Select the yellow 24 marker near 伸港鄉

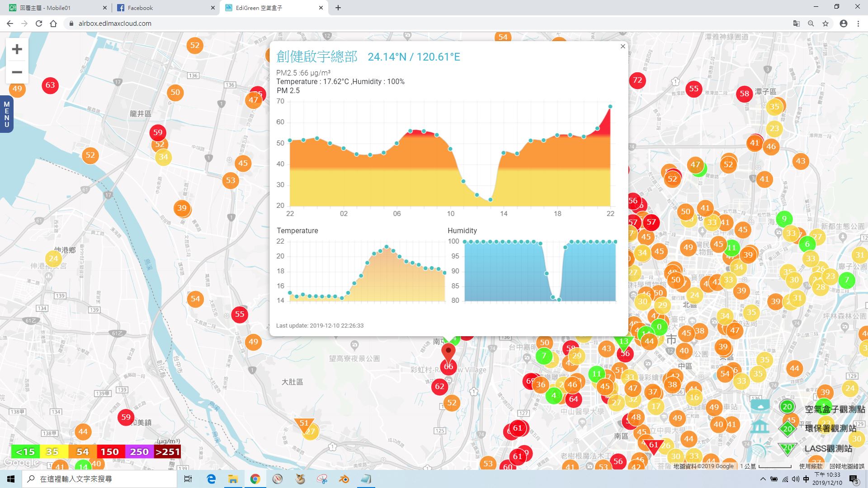(x=53, y=258)
